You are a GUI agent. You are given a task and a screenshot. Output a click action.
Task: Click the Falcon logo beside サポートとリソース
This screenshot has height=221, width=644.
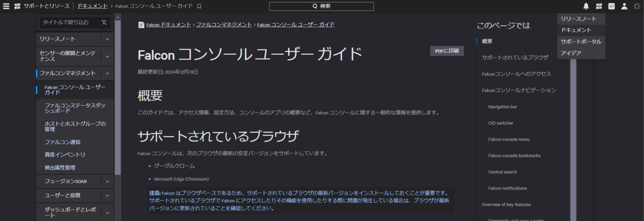coord(18,6)
